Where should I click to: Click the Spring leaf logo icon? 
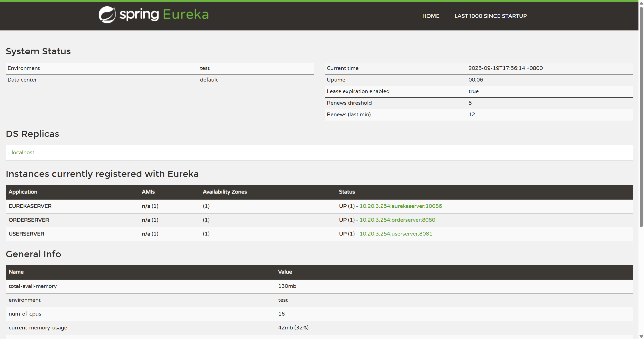click(x=107, y=15)
